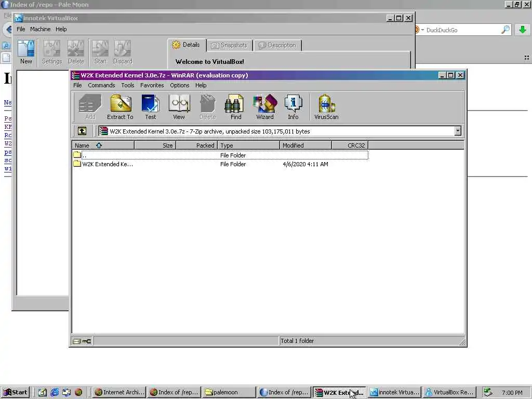Launch the Wizard icon in WinRAR
Viewport: 532px width, 399px height.
(x=264, y=107)
